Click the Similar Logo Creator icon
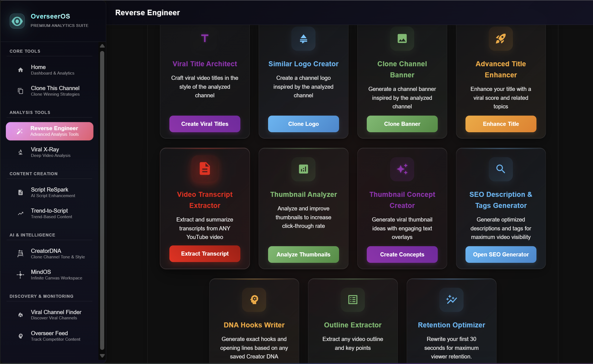Viewport: 593px width, 364px height. click(x=303, y=38)
